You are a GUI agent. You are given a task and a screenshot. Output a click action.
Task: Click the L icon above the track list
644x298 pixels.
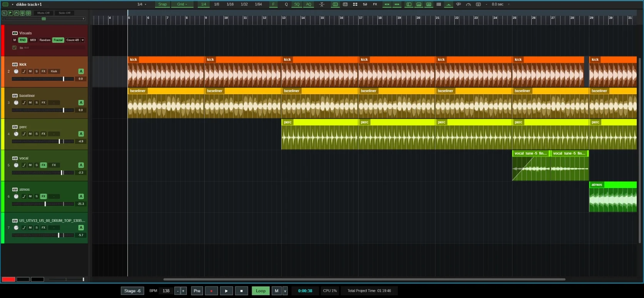[4, 13]
